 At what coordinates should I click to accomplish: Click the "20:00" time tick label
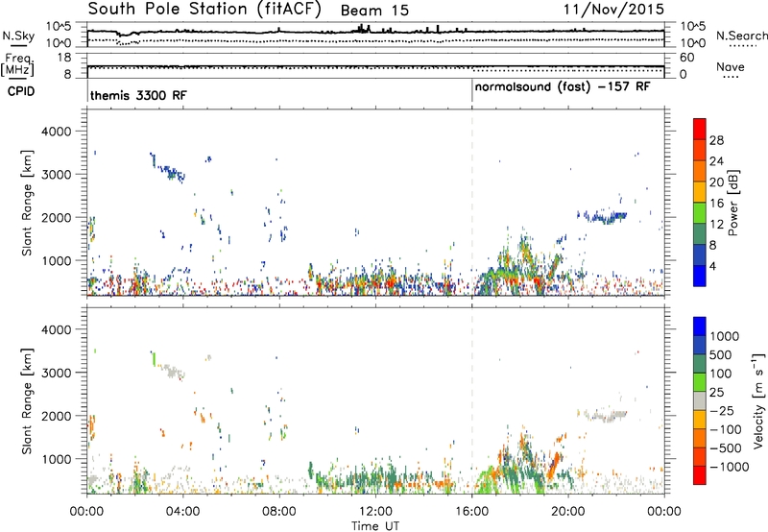[568, 512]
